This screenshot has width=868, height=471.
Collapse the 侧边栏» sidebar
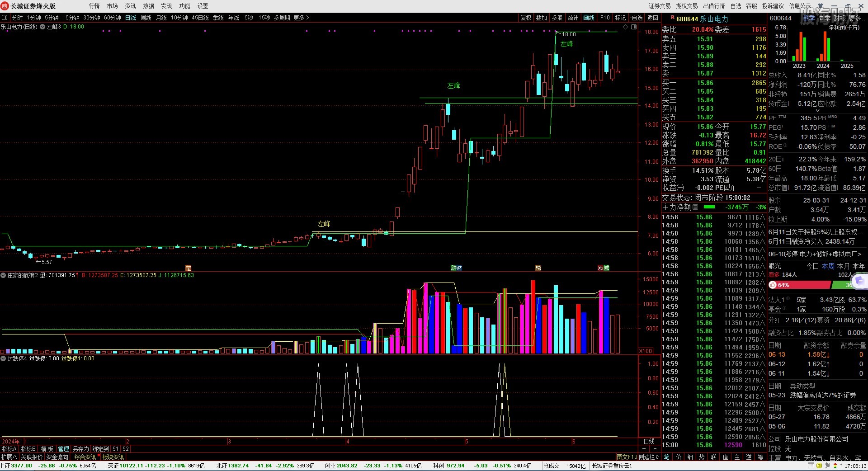tap(649, 457)
